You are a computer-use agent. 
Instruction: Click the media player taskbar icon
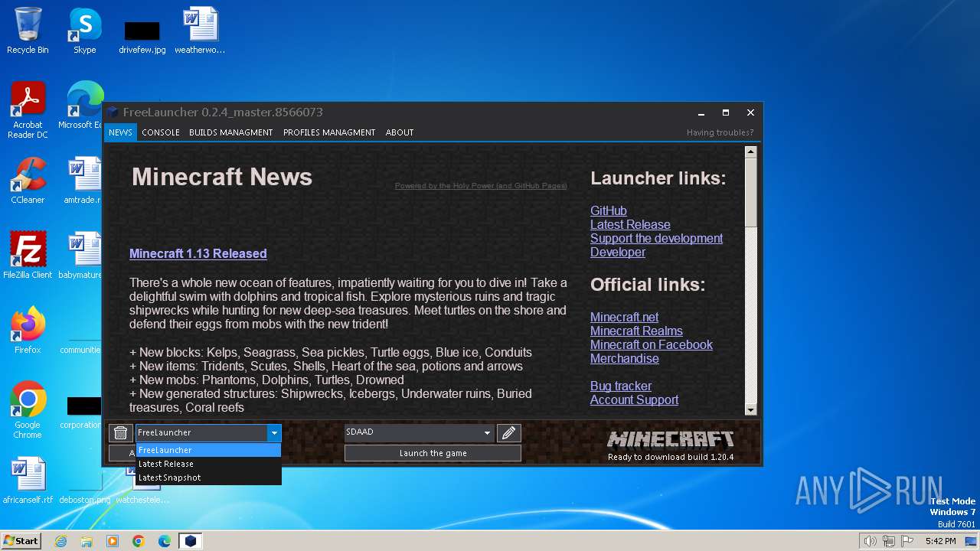[x=113, y=541]
